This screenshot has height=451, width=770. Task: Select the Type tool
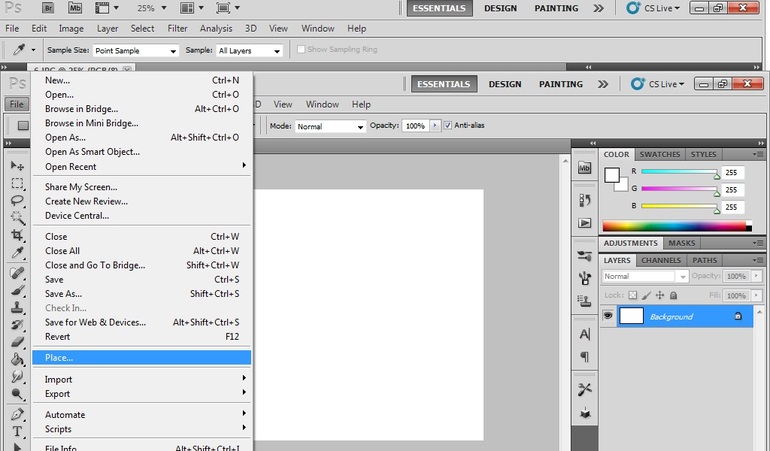[17, 431]
